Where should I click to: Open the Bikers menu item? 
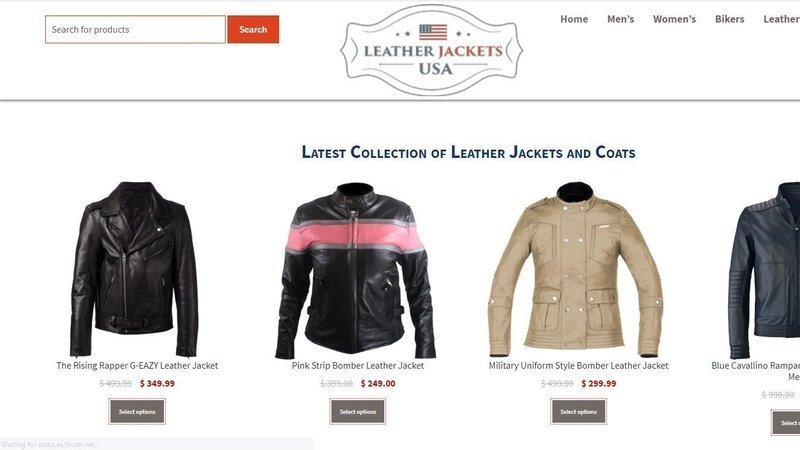tap(729, 19)
